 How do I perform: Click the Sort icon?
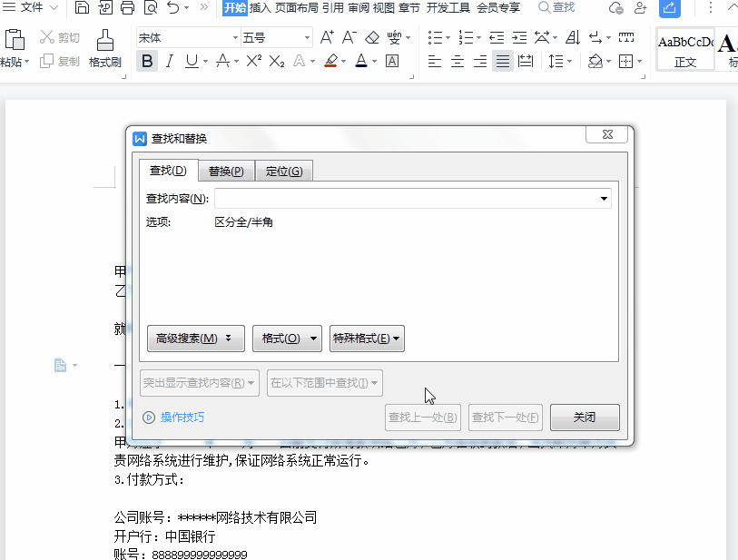572,37
